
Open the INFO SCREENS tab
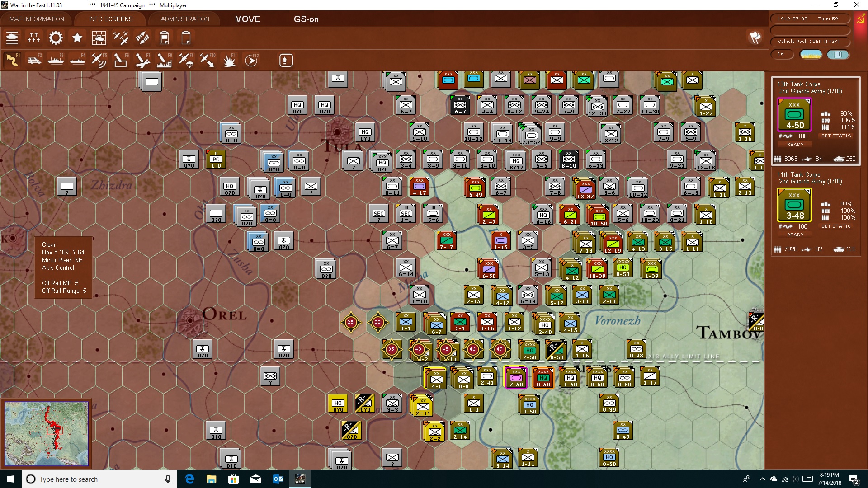(x=111, y=19)
